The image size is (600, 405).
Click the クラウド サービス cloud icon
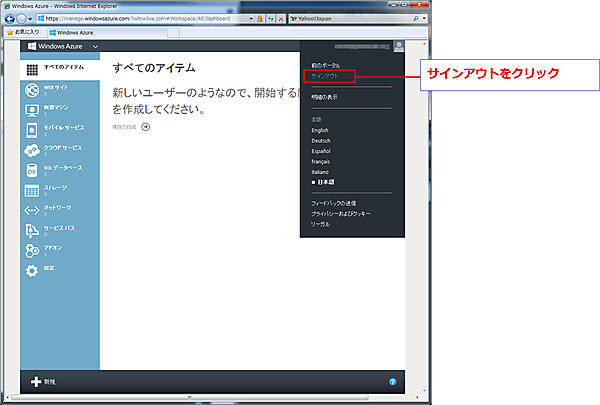pos(32,150)
